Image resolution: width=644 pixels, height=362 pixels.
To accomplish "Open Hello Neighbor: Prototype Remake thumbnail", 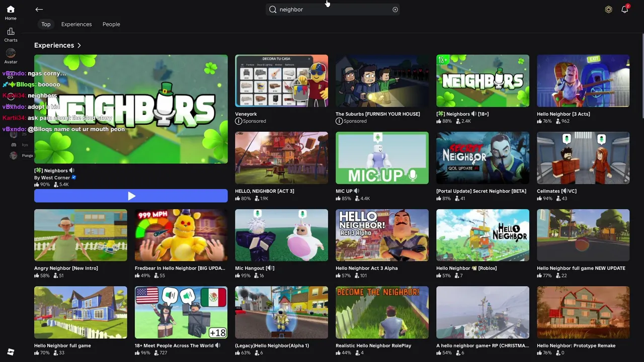I will pyautogui.click(x=583, y=313).
